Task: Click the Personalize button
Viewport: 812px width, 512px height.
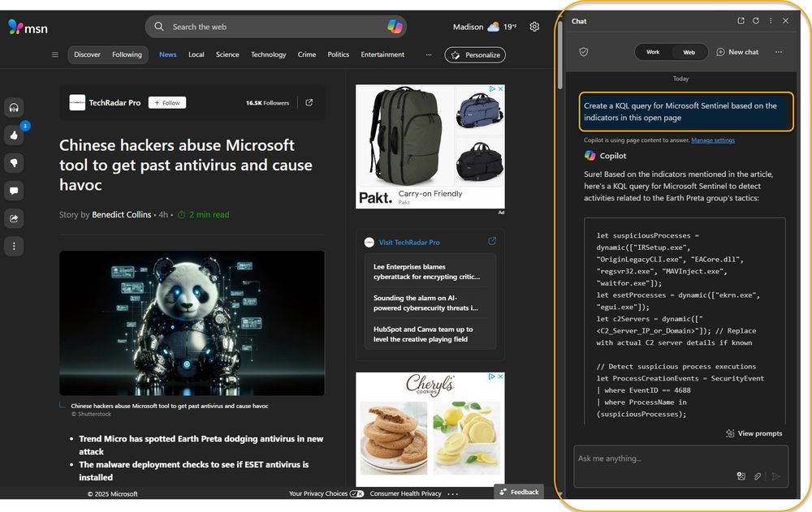Action: 475,55
